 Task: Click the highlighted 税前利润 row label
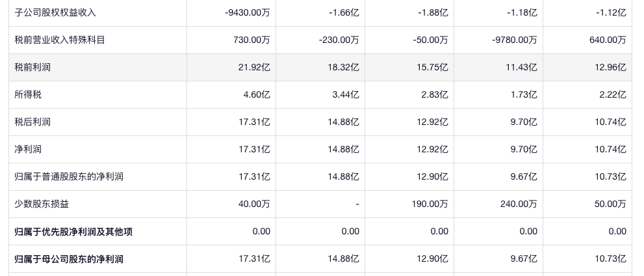tap(32, 67)
